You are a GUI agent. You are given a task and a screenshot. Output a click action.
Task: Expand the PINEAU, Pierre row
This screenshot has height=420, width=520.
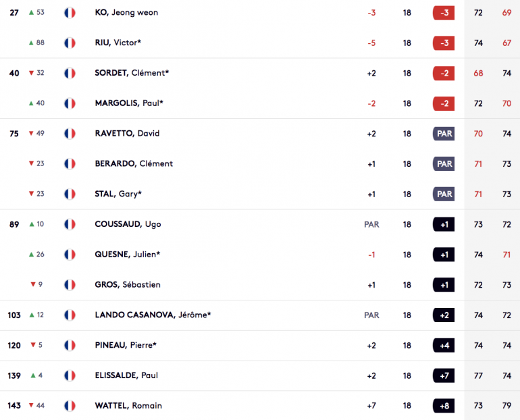[260, 346]
